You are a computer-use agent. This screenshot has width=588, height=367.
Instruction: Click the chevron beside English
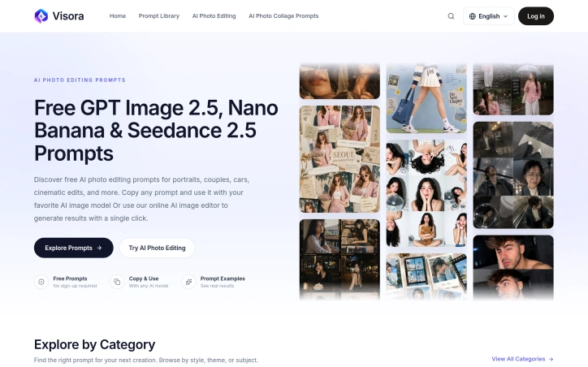click(505, 16)
